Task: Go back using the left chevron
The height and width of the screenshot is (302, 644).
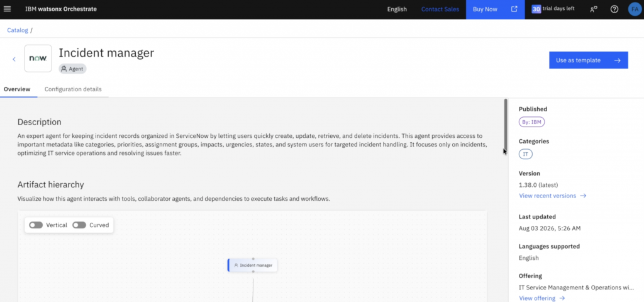Action: (14, 59)
